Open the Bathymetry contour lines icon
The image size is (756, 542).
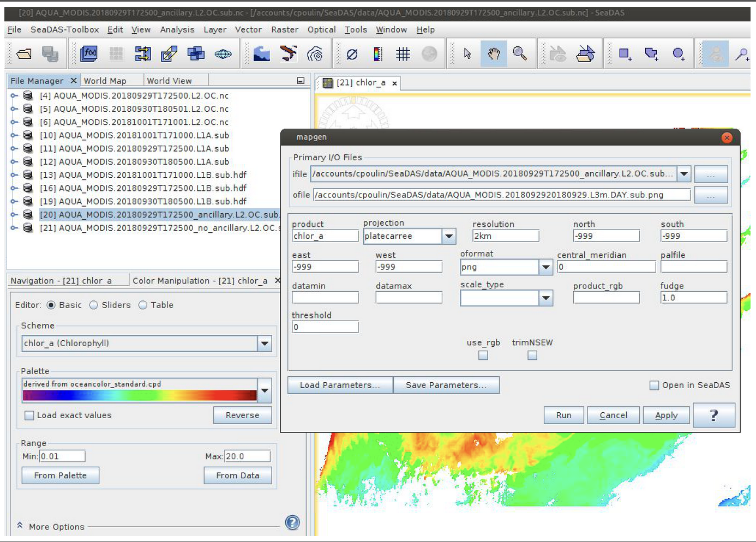click(x=315, y=53)
